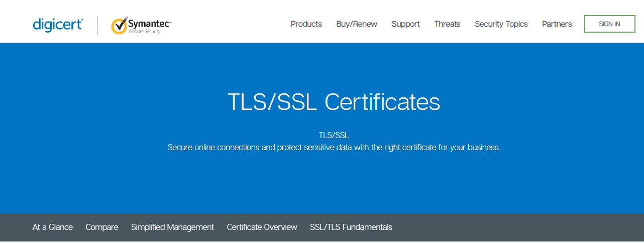Open the Buy/Renew menu
The width and height of the screenshot is (644, 243).
pyautogui.click(x=357, y=24)
